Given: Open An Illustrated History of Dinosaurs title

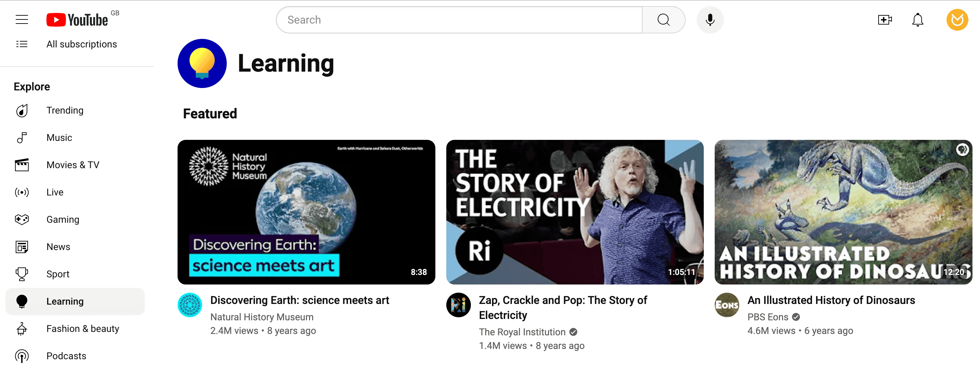Looking at the screenshot, I should point(831,300).
